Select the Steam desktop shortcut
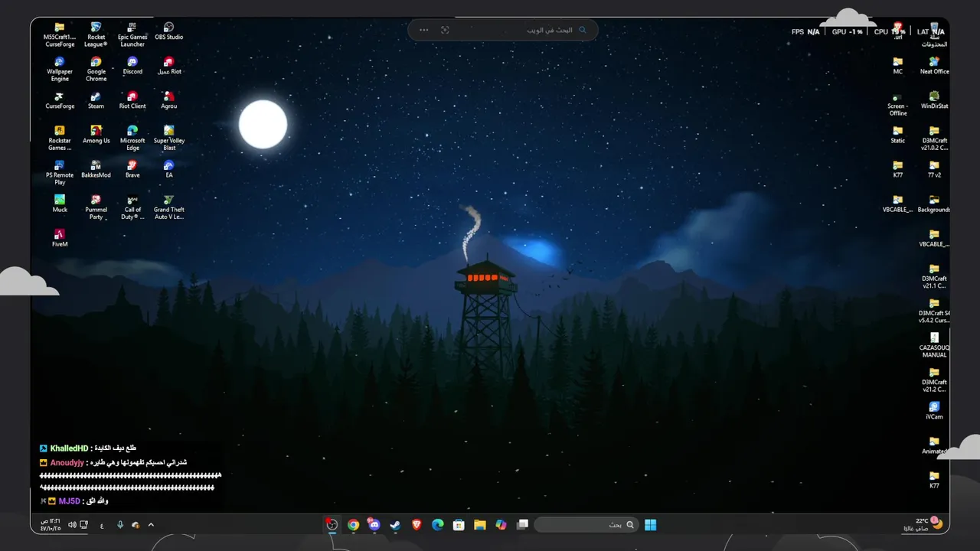Viewport: 980px width, 551px height. 96,100
